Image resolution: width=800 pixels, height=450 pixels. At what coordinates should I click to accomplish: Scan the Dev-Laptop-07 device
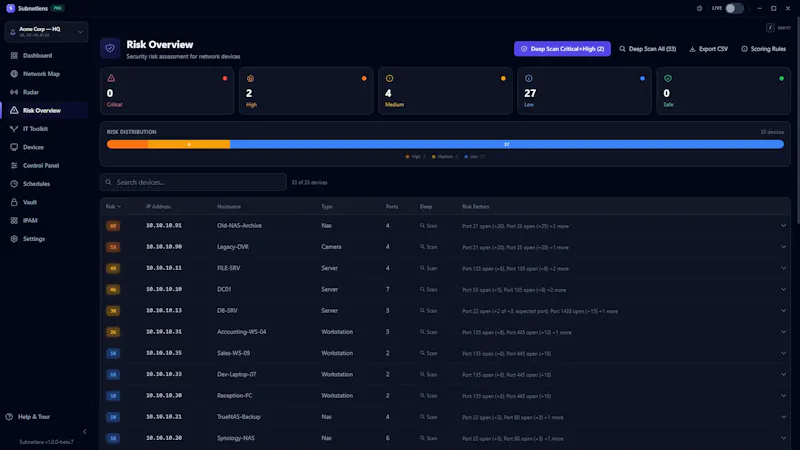tap(429, 374)
